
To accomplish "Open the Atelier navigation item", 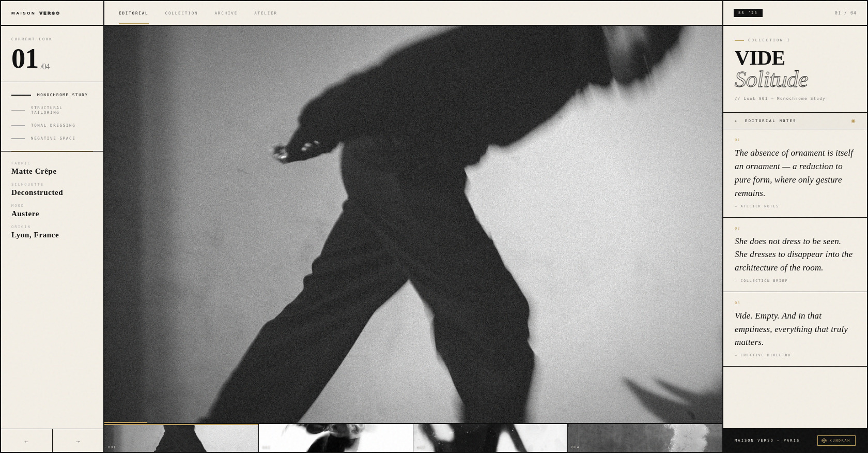I will 266,13.
